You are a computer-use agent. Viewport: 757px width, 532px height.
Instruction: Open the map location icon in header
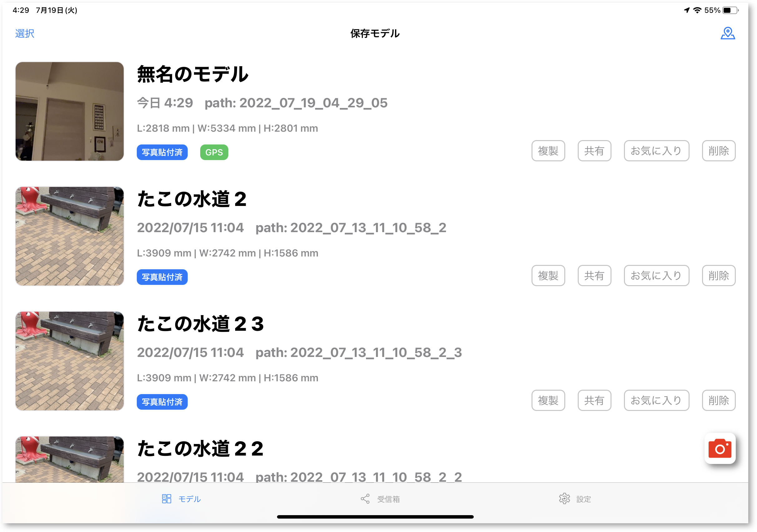tap(727, 33)
